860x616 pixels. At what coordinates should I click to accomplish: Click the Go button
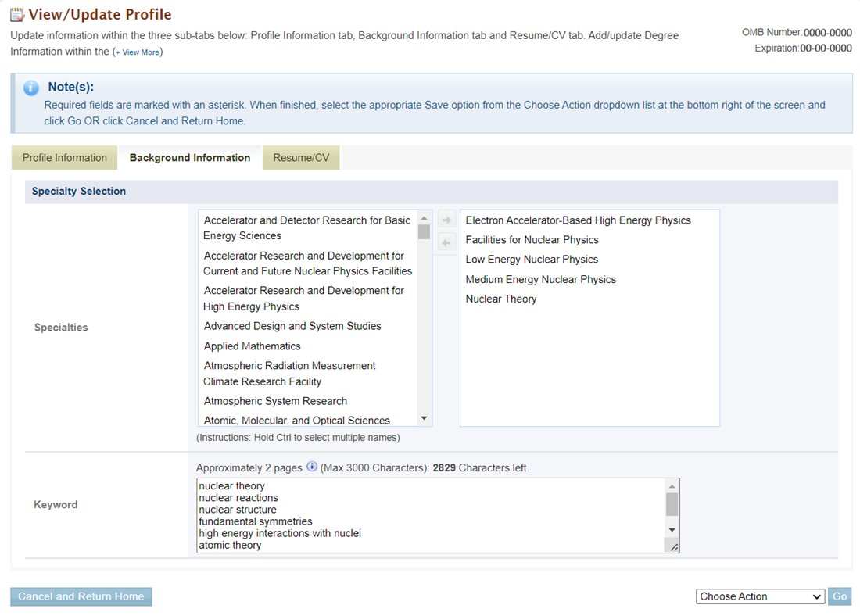[x=840, y=596]
